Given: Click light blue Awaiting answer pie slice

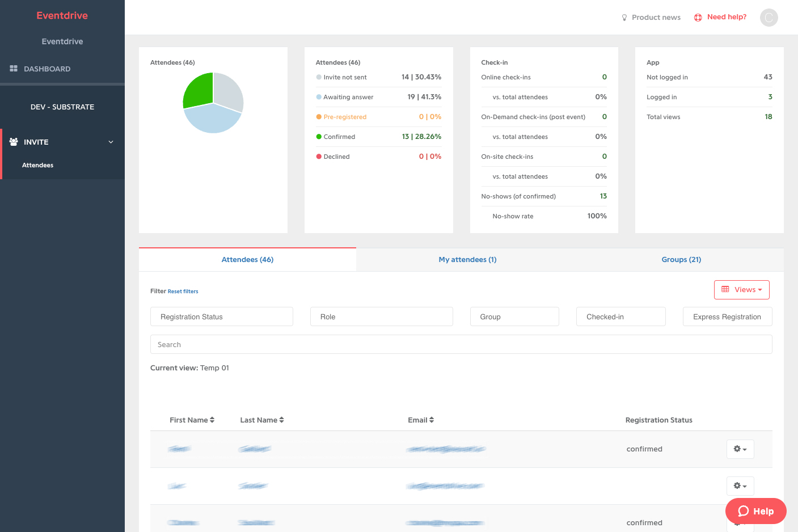Looking at the screenshot, I should 212,119.
